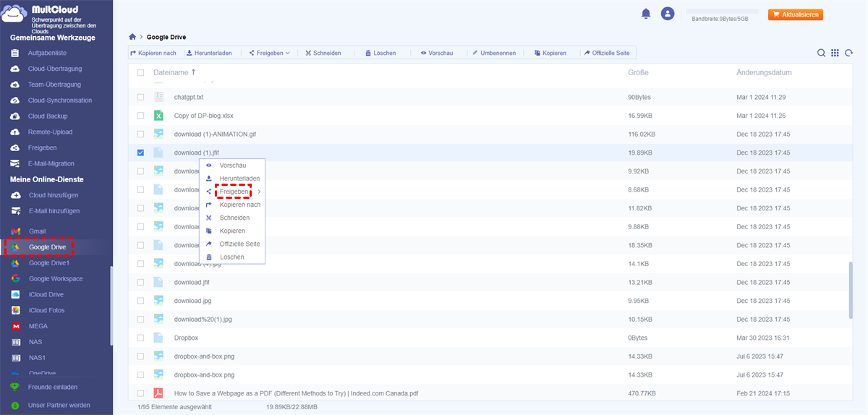Click Umbenennen in the toolbar
The width and height of the screenshot is (868, 415).
pyautogui.click(x=494, y=53)
